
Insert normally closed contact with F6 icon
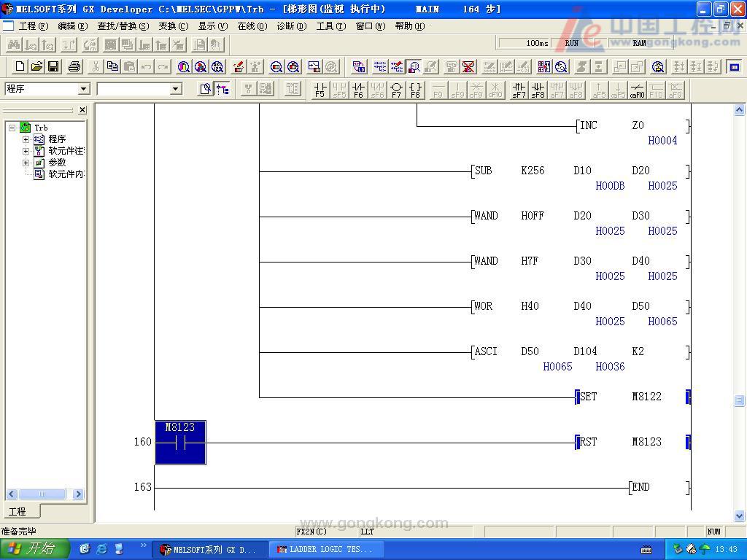358,90
